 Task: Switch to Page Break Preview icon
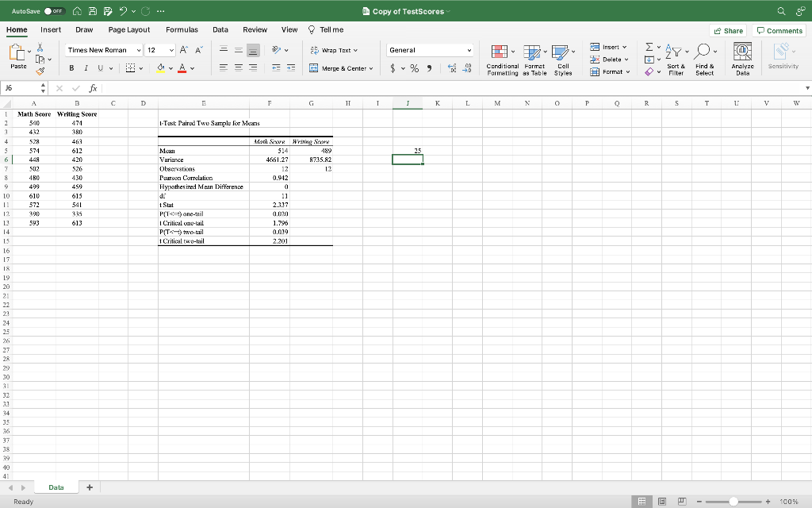click(x=682, y=502)
